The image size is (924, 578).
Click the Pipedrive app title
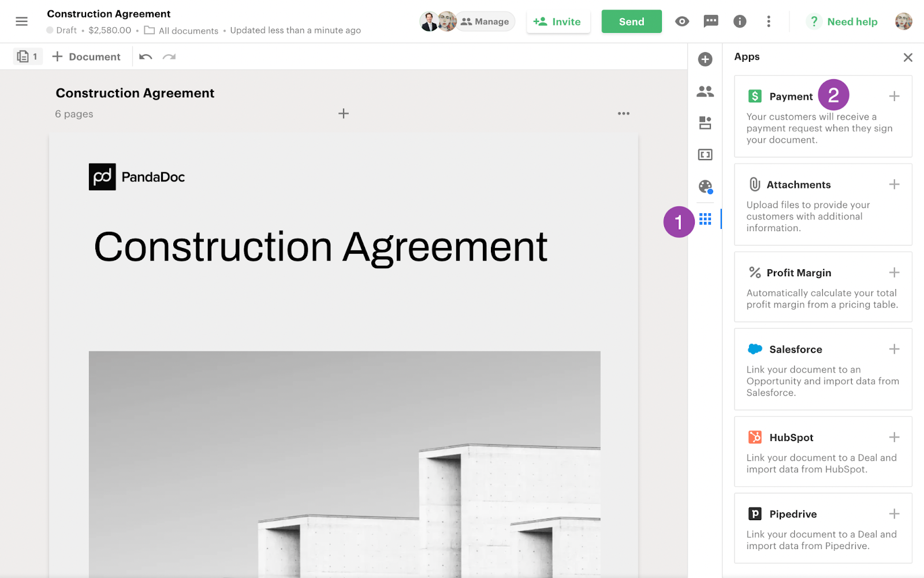793,514
